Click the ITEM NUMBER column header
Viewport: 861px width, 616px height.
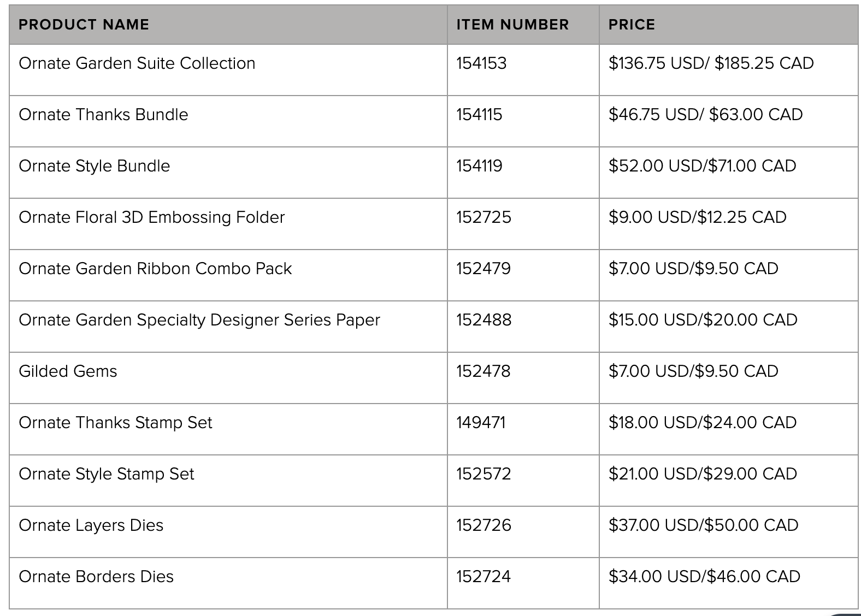[x=512, y=25]
